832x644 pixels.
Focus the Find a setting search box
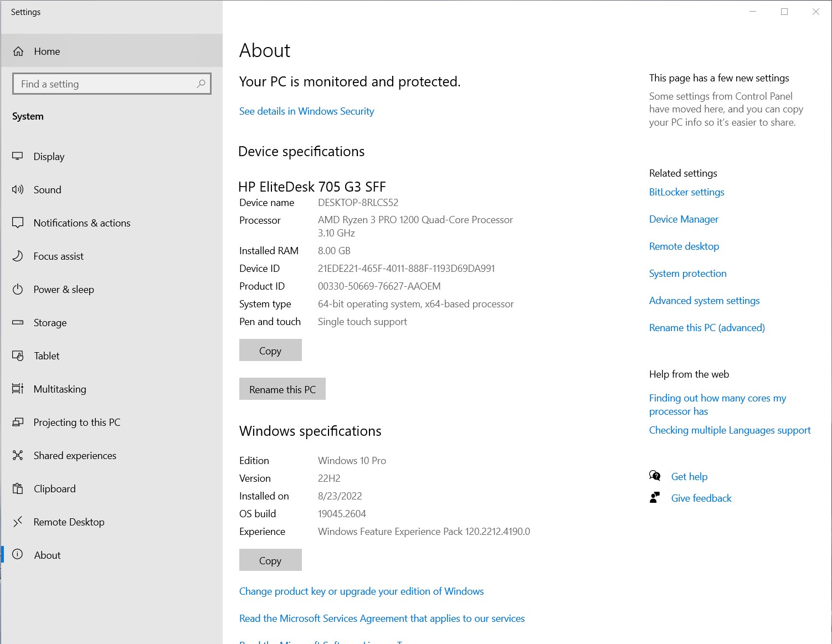point(105,84)
